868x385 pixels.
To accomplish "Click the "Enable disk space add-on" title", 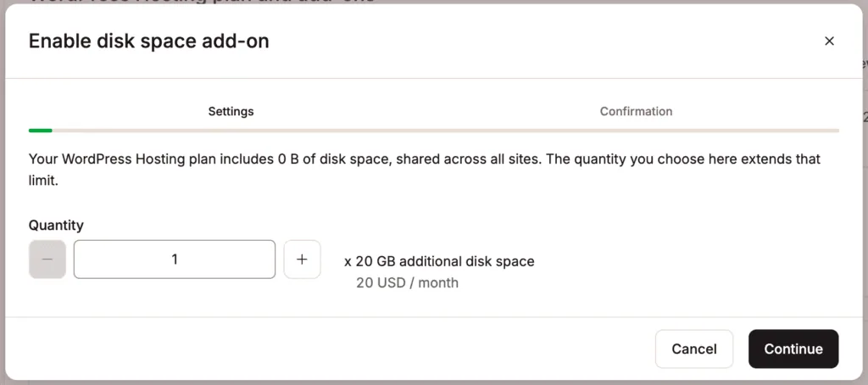I will [148, 41].
